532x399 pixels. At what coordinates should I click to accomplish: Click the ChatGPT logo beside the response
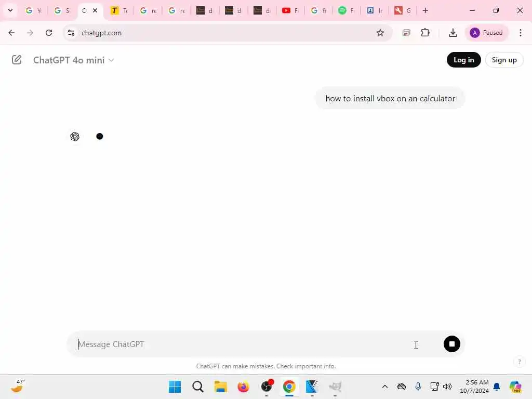(75, 137)
